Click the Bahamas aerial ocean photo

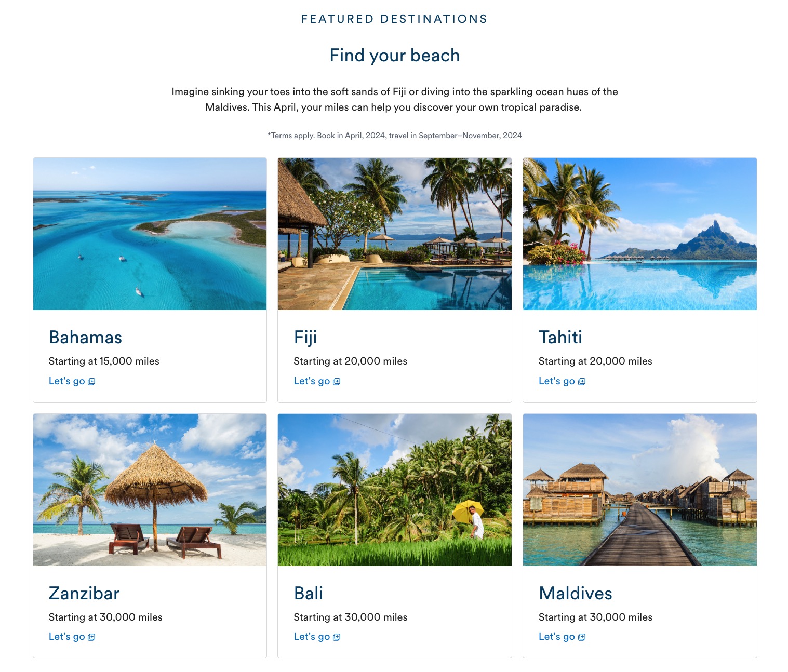pyautogui.click(x=150, y=234)
